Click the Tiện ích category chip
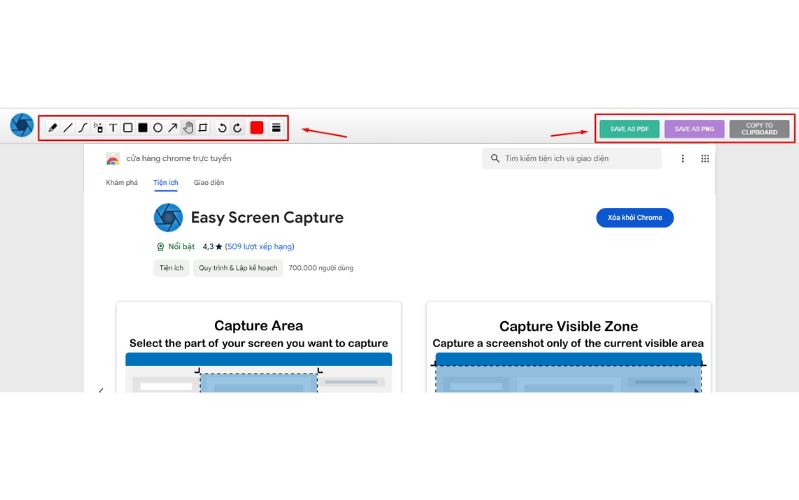 (x=171, y=268)
